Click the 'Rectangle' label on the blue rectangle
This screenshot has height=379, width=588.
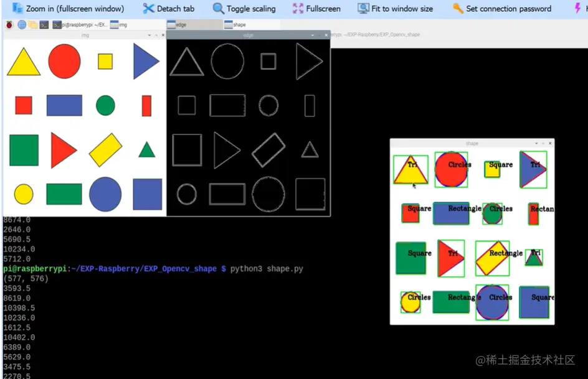[465, 208]
